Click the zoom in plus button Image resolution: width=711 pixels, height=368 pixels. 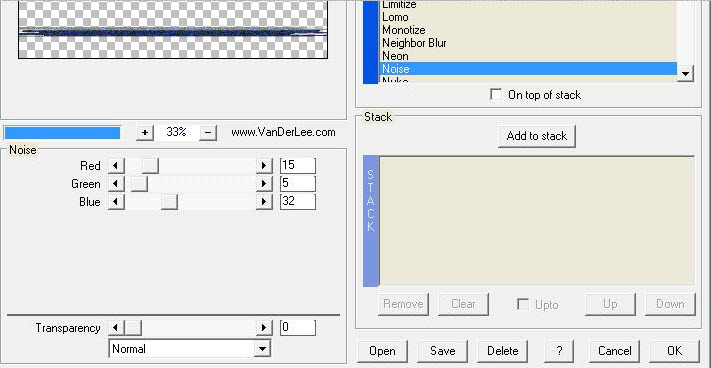pos(145,133)
